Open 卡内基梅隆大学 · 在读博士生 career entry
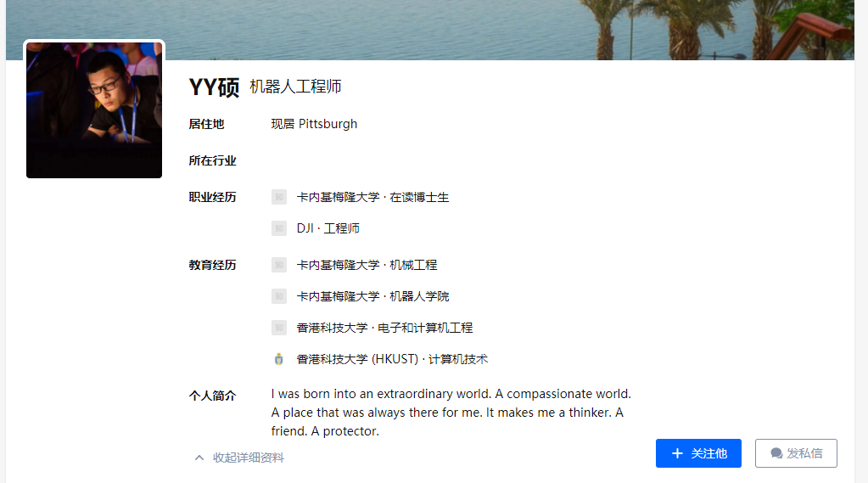Viewport: 868px width, 483px height. [372, 197]
